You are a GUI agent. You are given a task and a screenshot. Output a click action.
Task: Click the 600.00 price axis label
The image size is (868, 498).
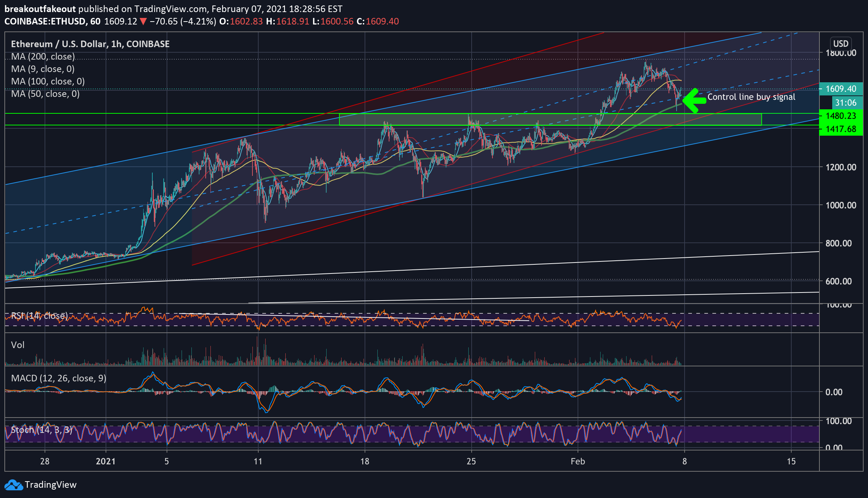click(x=838, y=282)
